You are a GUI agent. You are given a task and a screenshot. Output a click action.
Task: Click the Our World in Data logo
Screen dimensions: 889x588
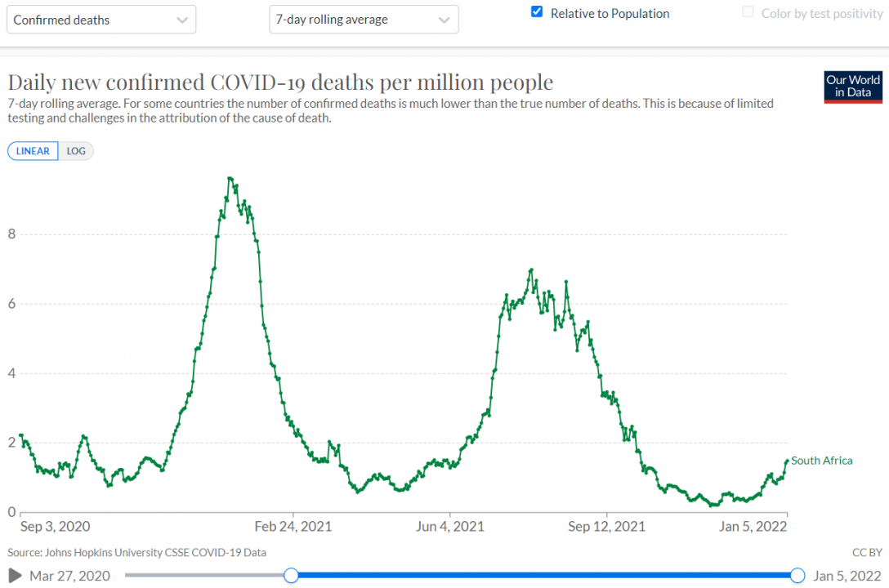click(853, 87)
